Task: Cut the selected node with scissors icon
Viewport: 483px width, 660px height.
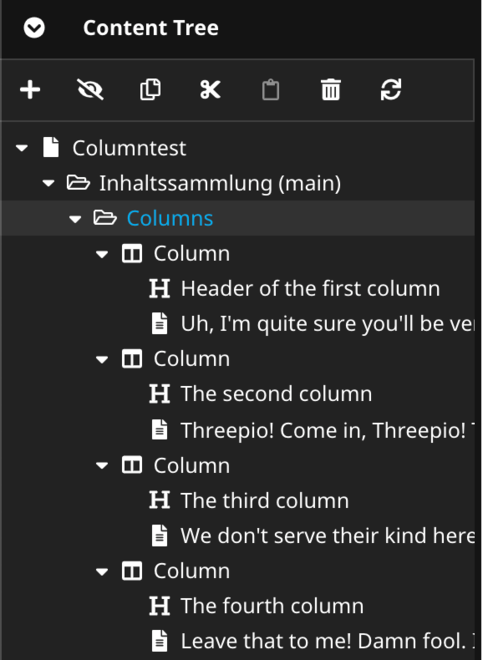Action: click(x=211, y=90)
